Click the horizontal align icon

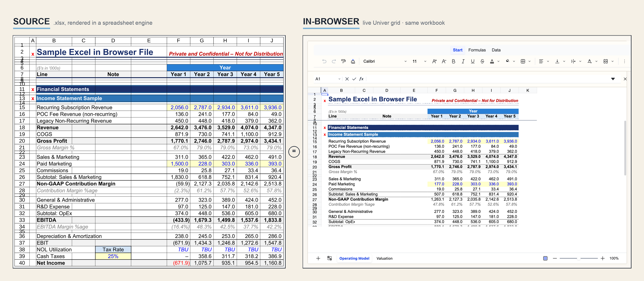point(541,61)
